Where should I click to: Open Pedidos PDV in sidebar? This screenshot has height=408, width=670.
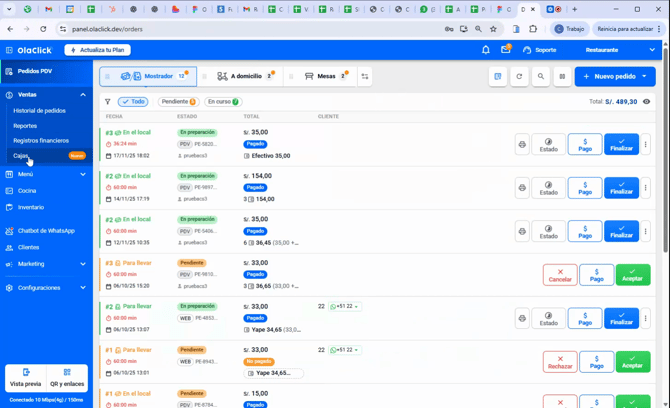tap(46, 71)
